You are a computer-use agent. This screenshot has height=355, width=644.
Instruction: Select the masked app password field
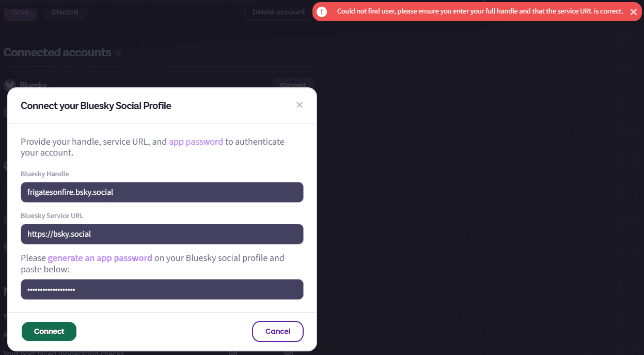(x=162, y=289)
